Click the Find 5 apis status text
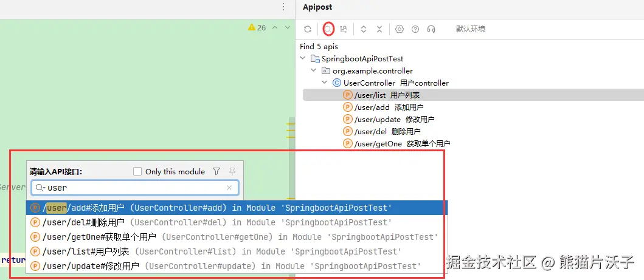This screenshot has width=644, height=280. 319,46
